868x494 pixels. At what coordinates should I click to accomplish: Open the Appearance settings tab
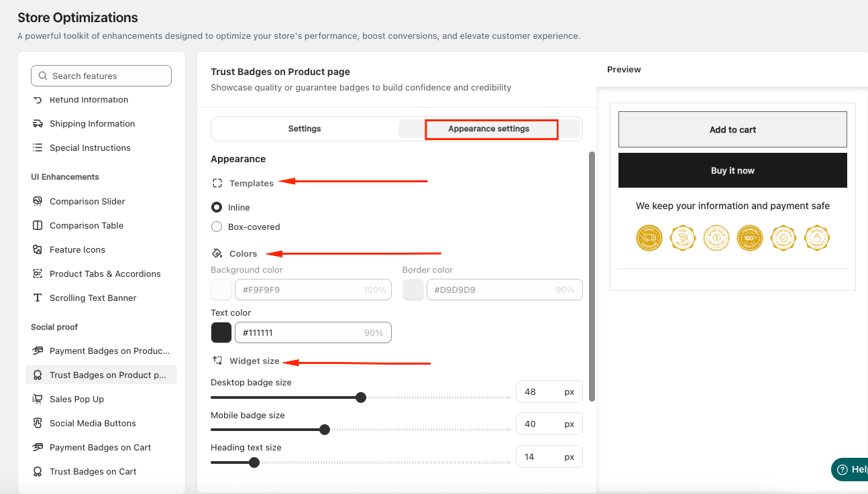[489, 129]
